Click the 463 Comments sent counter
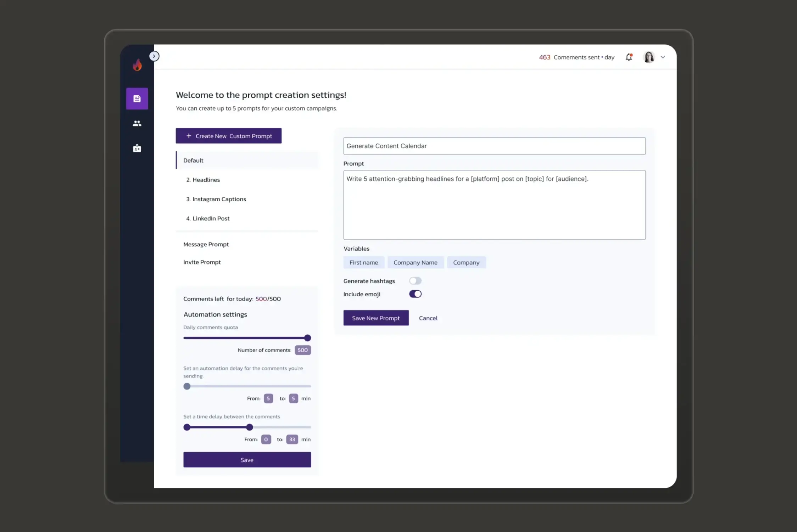The width and height of the screenshot is (797, 532). click(576, 57)
